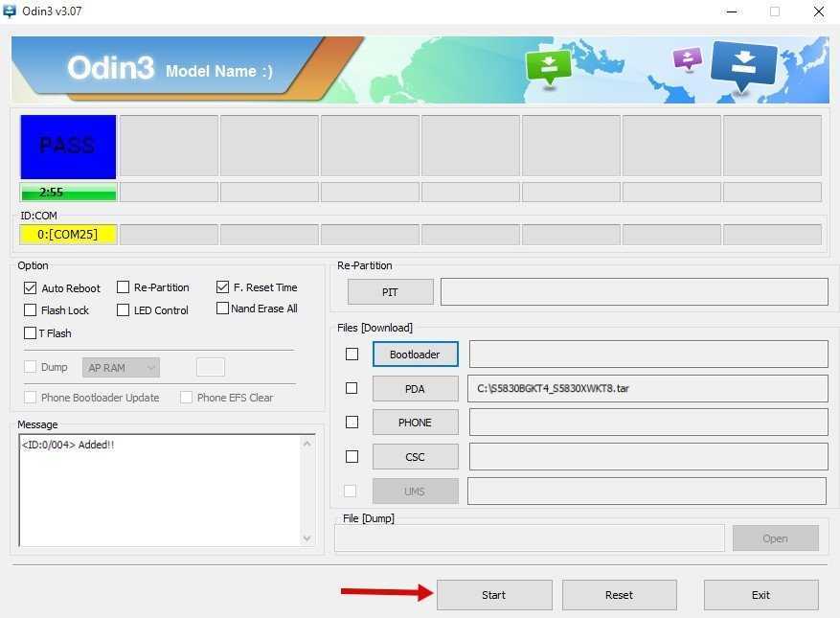Start the flashing process
Image resolution: width=840 pixels, height=618 pixels.
point(494,595)
